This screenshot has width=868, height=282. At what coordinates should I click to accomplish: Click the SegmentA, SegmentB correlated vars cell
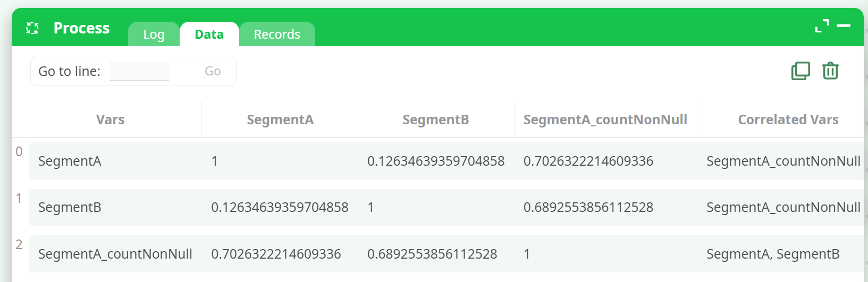(772, 254)
